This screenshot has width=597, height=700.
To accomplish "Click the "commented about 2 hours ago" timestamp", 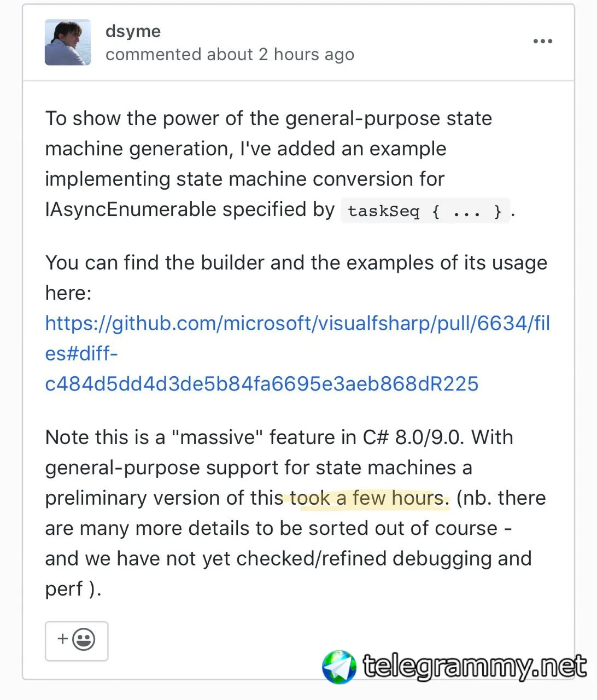I will coord(230,55).
